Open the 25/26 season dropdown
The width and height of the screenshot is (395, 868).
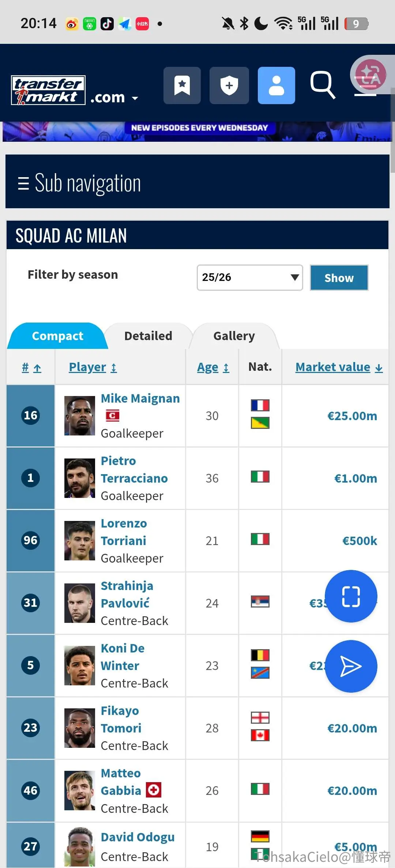(250, 278)
